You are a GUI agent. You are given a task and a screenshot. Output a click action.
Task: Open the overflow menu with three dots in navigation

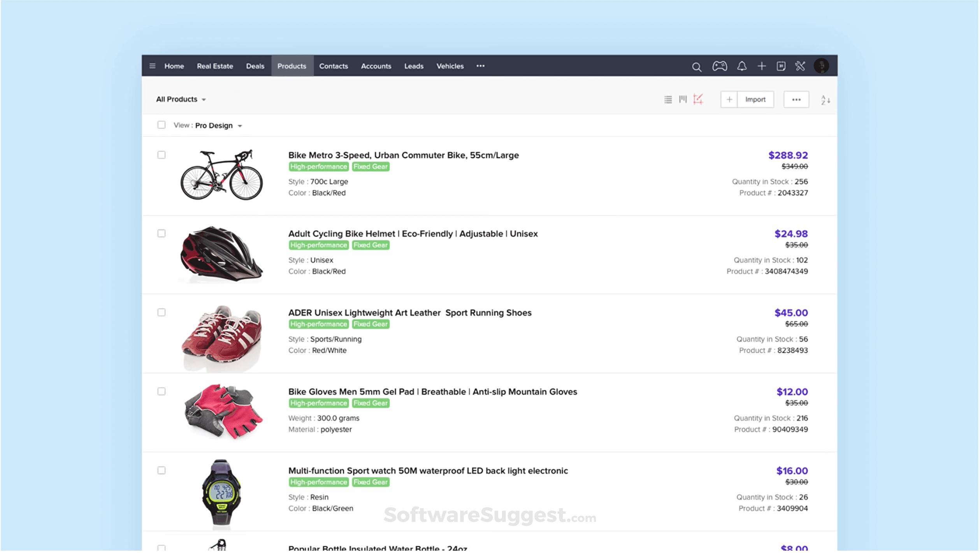(x=480, y=66)
